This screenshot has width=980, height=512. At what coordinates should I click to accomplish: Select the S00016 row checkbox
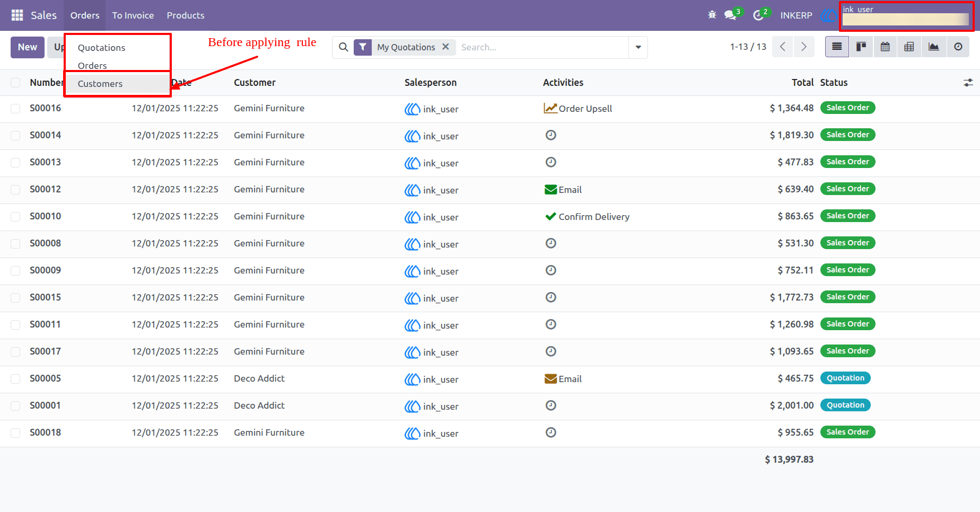click(15, 109)
